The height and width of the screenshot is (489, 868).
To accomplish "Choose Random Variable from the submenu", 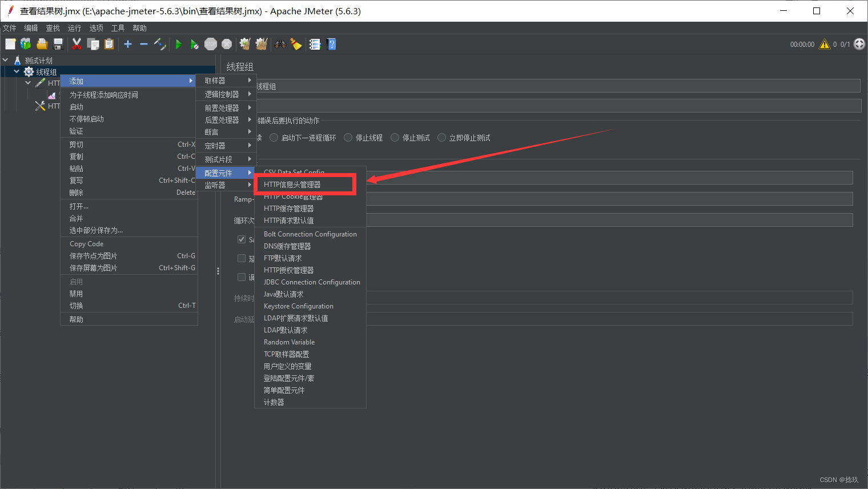I will 310,342.
